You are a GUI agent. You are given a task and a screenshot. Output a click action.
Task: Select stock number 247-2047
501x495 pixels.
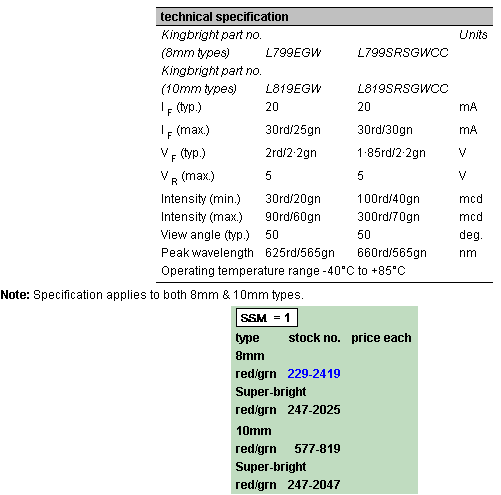click(314, 485)
